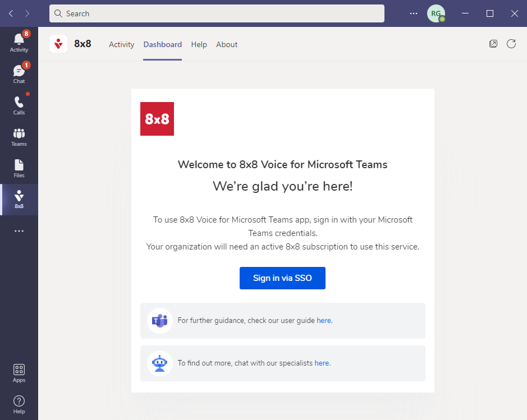Pop out the 8x8 app window
527x420 pixels.
pyautogui.click(x=493, y=44)
